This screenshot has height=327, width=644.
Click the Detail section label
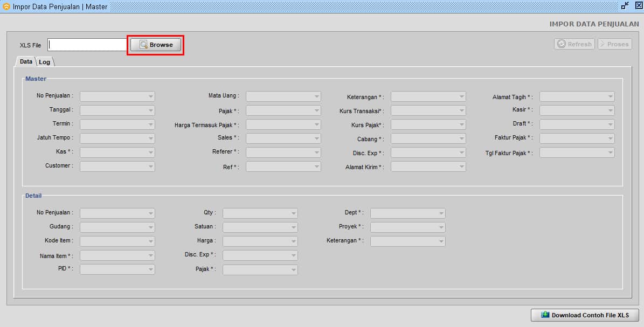click(33, 196)
